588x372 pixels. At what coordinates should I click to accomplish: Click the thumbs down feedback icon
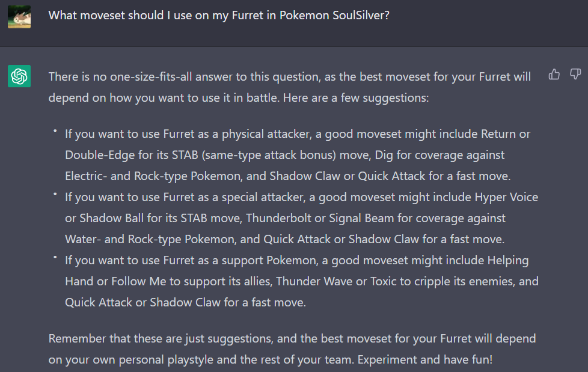pos(575,74)
